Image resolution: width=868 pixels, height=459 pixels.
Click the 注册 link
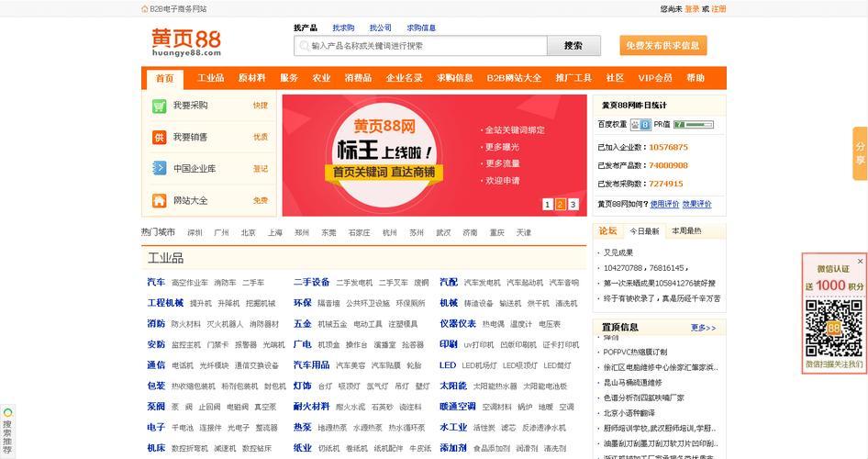point(718,9)
